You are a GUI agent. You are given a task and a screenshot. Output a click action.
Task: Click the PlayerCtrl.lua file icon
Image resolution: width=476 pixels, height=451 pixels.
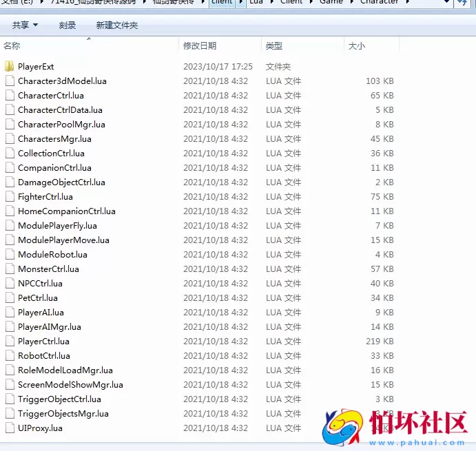point(10,342)
